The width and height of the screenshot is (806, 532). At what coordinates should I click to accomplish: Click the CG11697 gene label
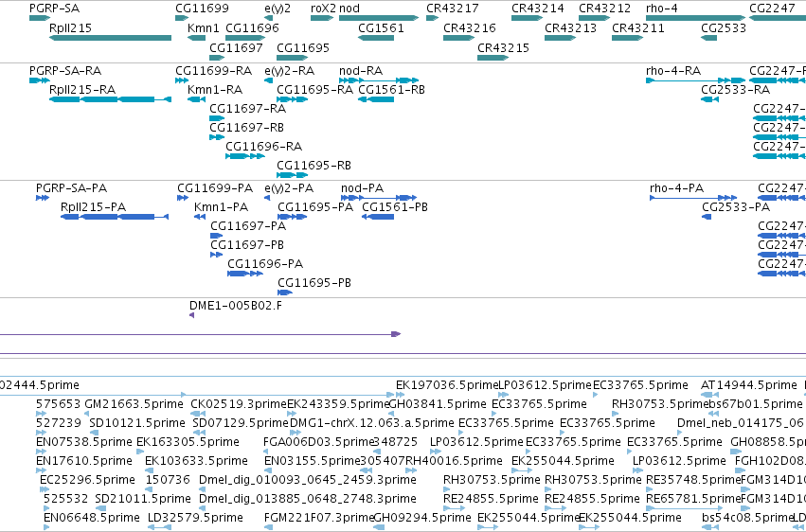click(x=236, y=47)
